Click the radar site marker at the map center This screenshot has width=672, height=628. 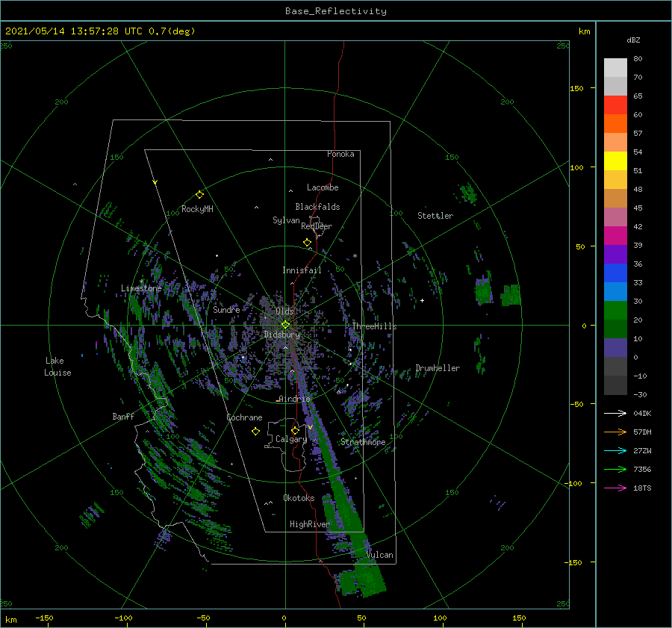285,325
